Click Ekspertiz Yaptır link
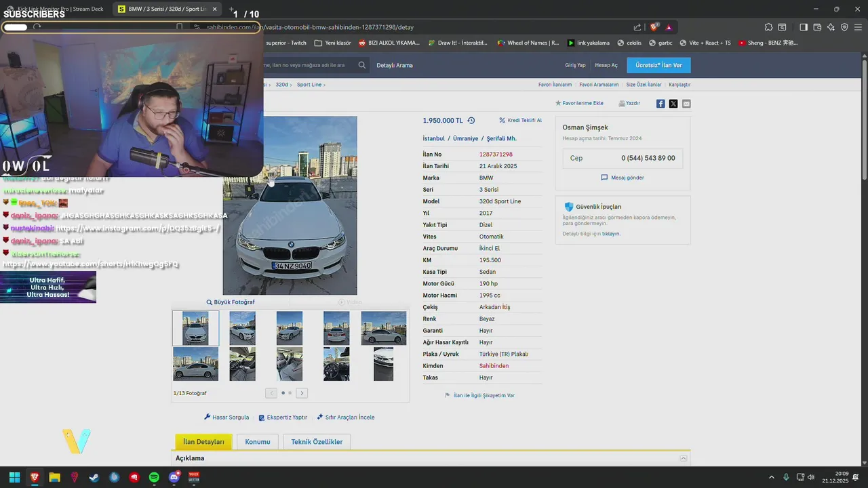The width and height of the screenshot is (868, 488). pyautogui.click(x=283, y=418)
